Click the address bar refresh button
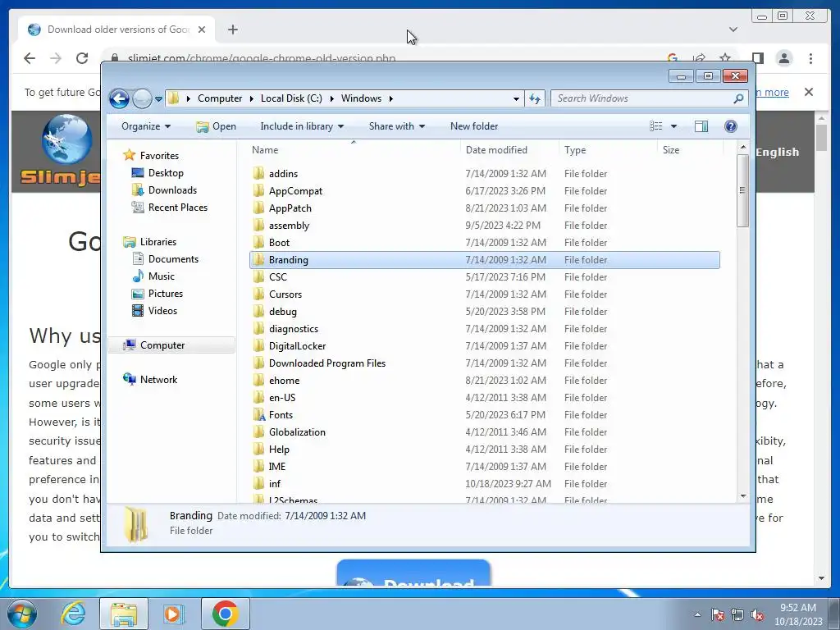840x630 pixels. pos(535,98)
